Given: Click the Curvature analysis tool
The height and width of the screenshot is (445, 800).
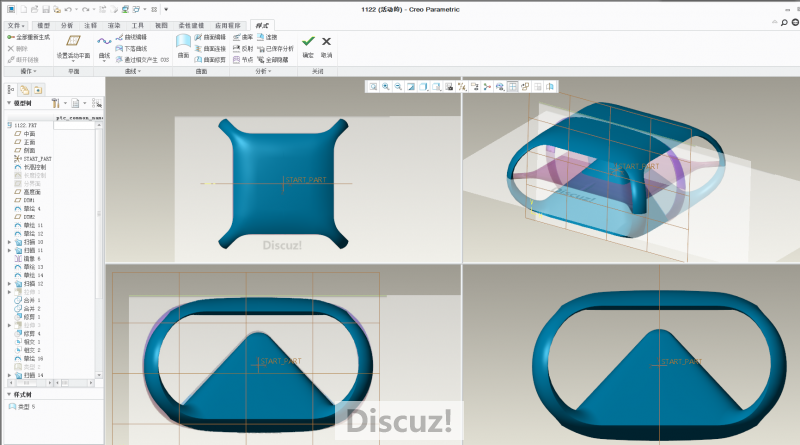Looking at the screenshot, I should (242, 37).
